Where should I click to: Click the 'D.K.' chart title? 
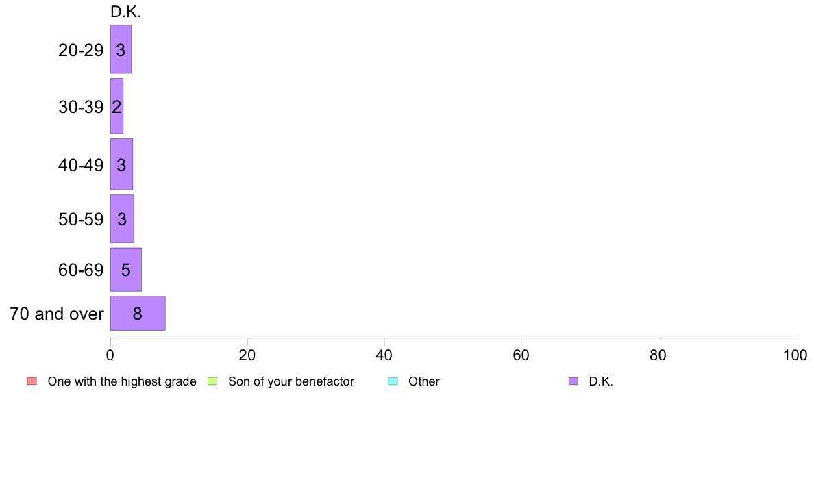pos(125,12)
